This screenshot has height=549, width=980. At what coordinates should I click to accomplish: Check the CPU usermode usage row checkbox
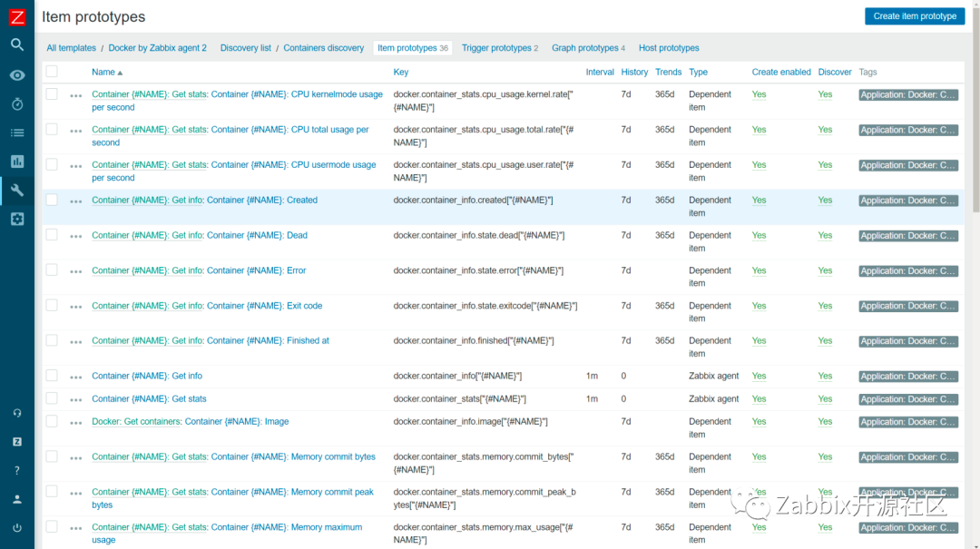point(52,164)
